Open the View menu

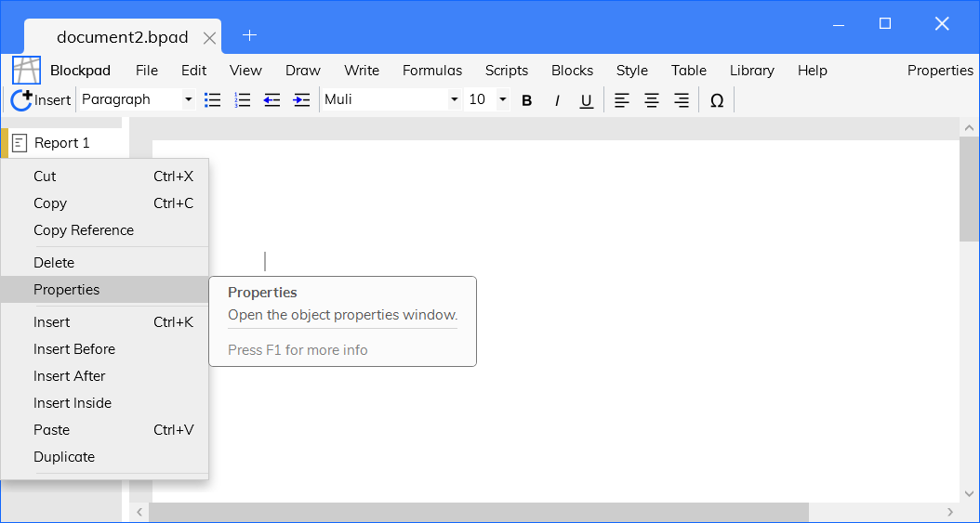tap(245, 71)
